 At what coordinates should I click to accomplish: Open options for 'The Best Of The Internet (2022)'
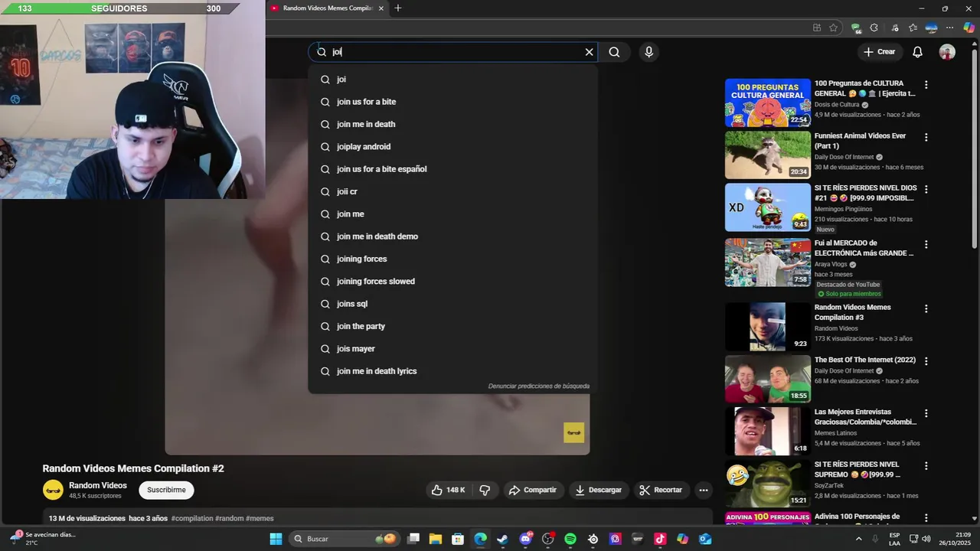(926, 361)
